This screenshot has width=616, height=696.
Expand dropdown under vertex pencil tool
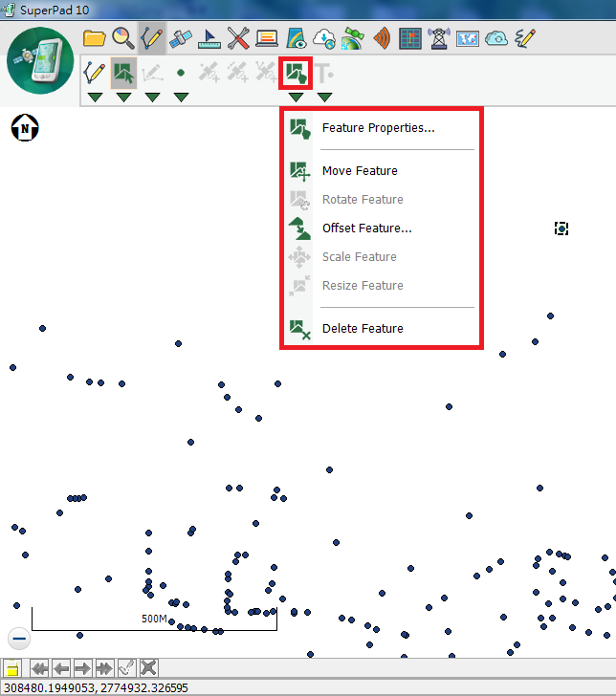point(95,97)
